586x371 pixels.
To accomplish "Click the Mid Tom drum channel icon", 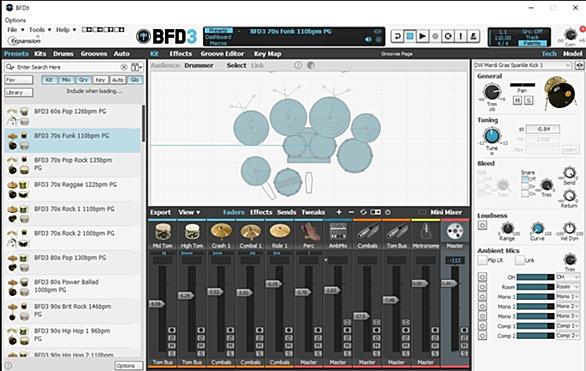I will pos(163,232).
